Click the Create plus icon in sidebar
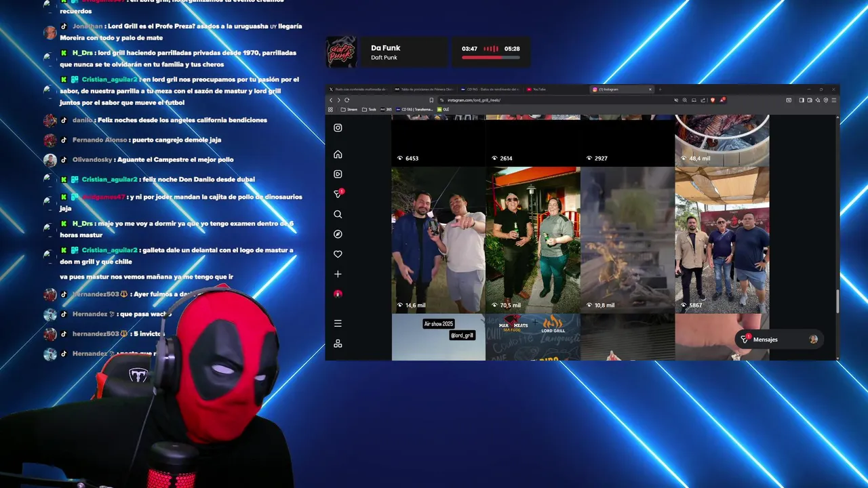Viewport: 868px width, 488px height. point(338,274)
